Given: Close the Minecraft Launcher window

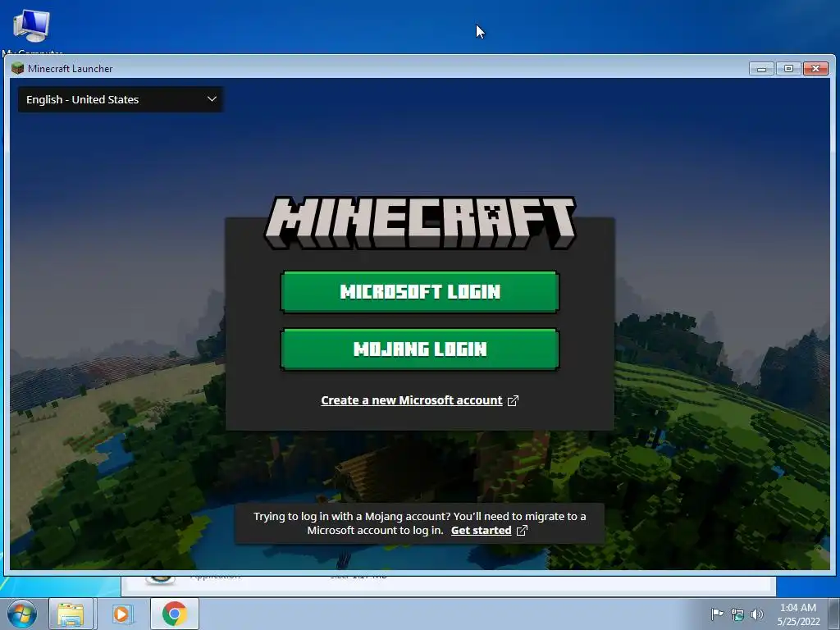Looking at the screenshot, I should (x=816, y=69).
